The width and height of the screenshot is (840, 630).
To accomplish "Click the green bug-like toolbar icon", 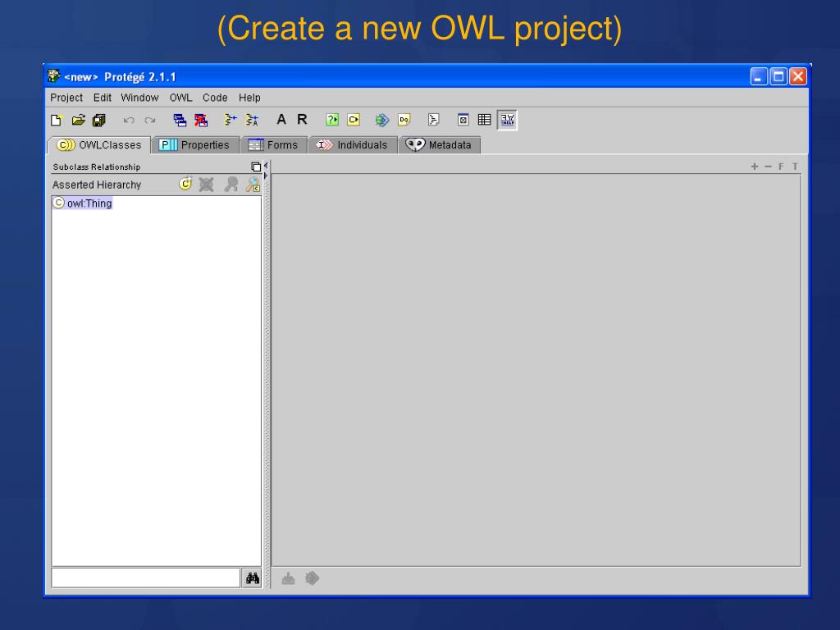I will point(382,120).
